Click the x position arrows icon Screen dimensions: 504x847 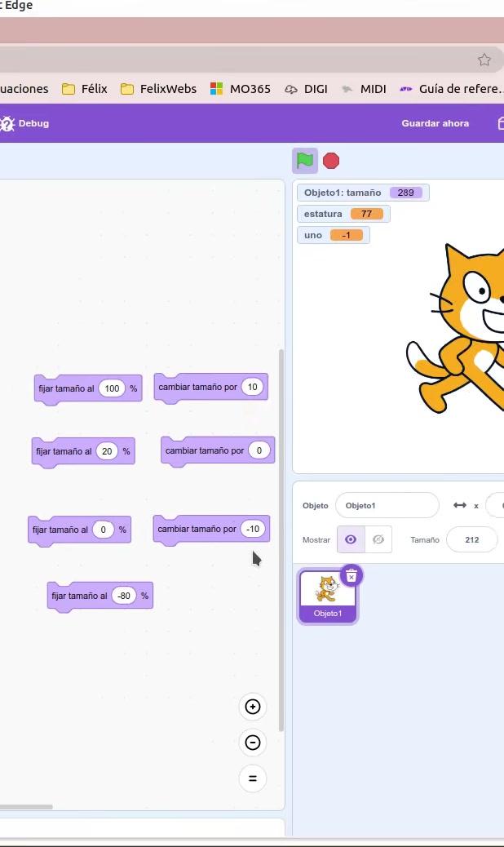[x=460, y=506]
